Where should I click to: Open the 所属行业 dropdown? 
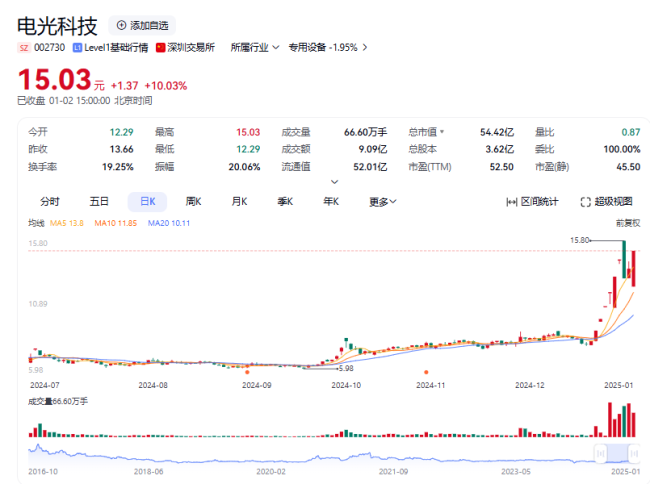tap(255, 48)
